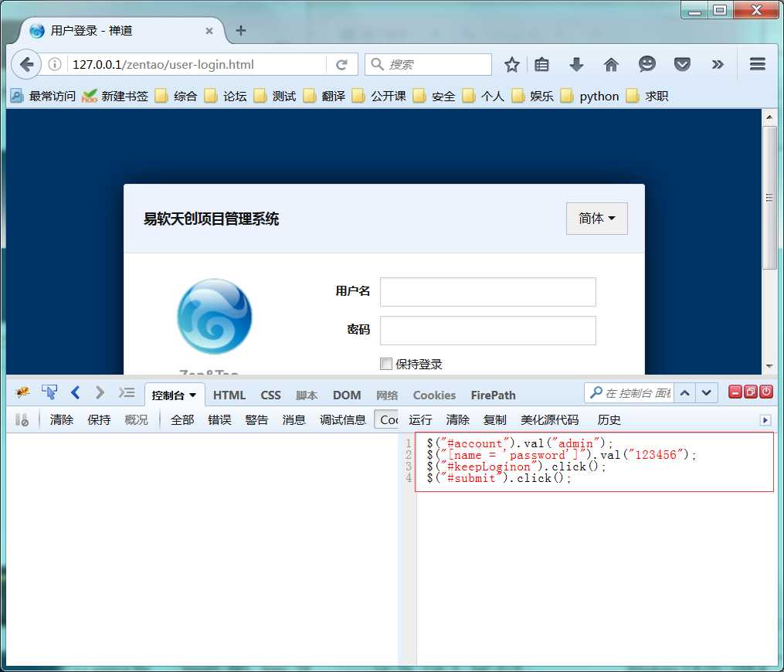Open the 简体 language dropdown

(x=596, y=218)
